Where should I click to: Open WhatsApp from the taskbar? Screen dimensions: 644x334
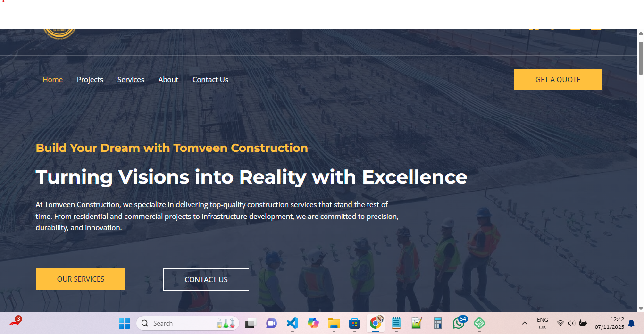pos(458,323)
